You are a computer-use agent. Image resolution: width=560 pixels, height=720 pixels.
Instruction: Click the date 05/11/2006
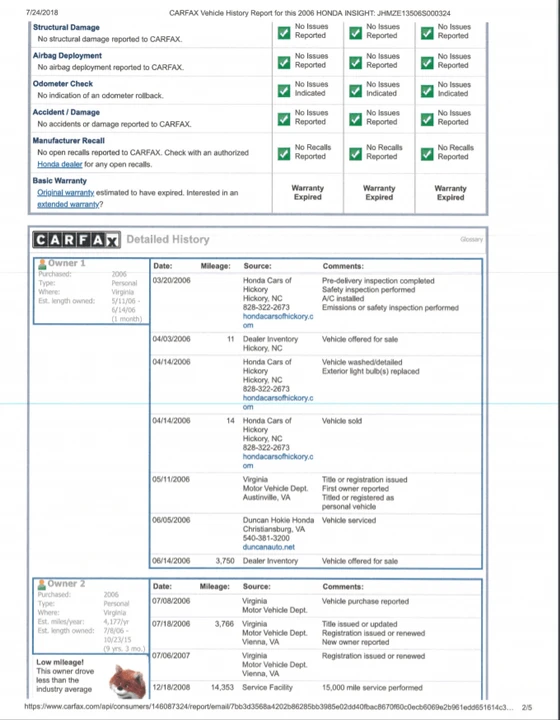(171, 479)
